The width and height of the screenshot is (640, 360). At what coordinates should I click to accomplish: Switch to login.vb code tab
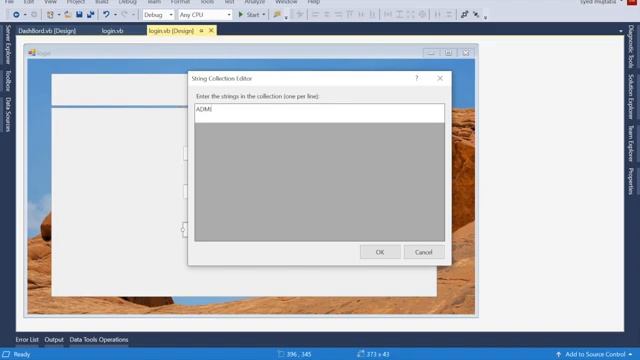click(112, 31)
